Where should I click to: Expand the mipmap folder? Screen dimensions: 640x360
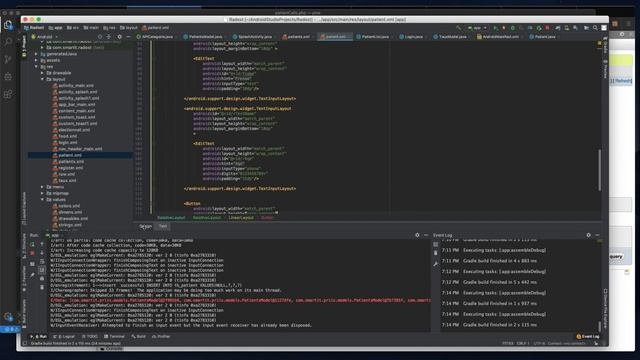[x=42, y=193]
